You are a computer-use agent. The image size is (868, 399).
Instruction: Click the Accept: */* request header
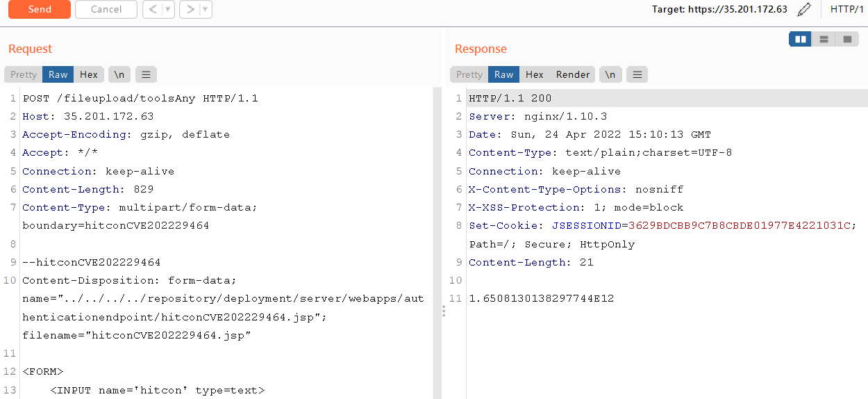[60, 152]
